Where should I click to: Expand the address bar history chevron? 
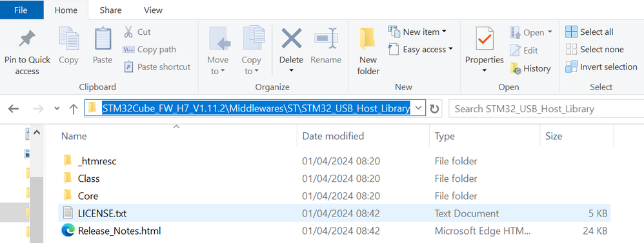418,108
